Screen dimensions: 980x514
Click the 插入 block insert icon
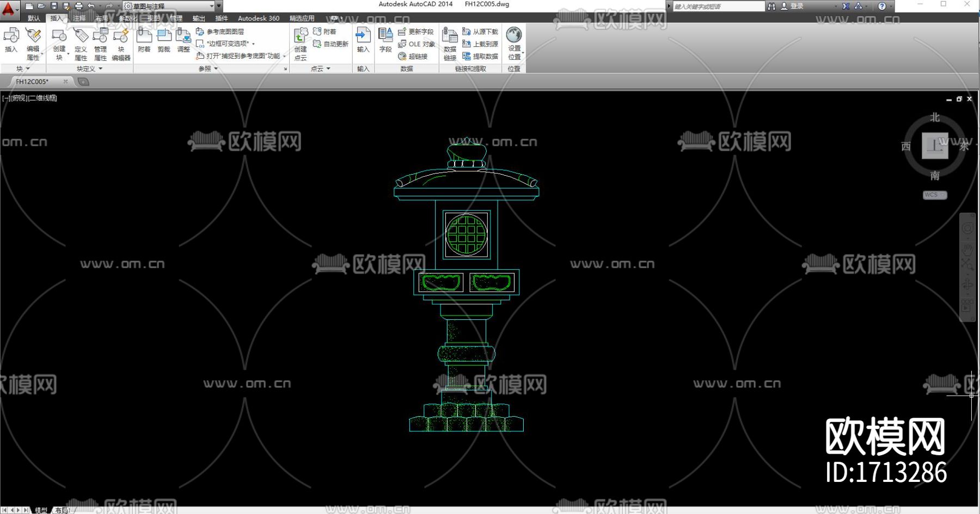point(11,41)
